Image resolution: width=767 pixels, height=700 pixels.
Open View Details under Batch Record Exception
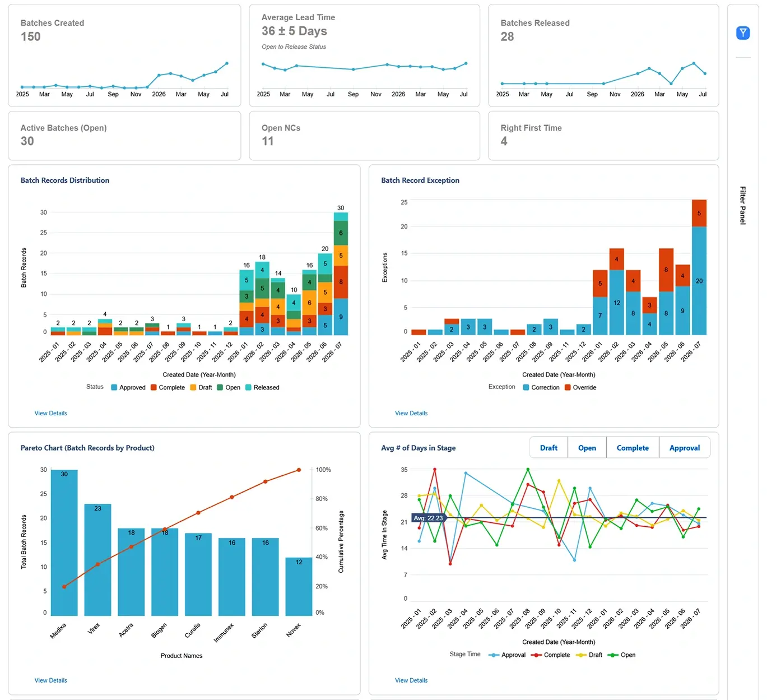pos(411,413)
